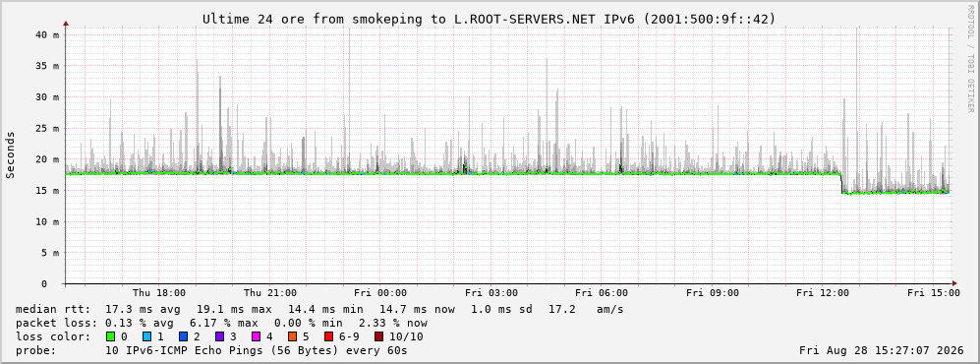Click the purple loss color 3 swatch
The height and width of the screenshot is (364, 980).
coord(219,336)
